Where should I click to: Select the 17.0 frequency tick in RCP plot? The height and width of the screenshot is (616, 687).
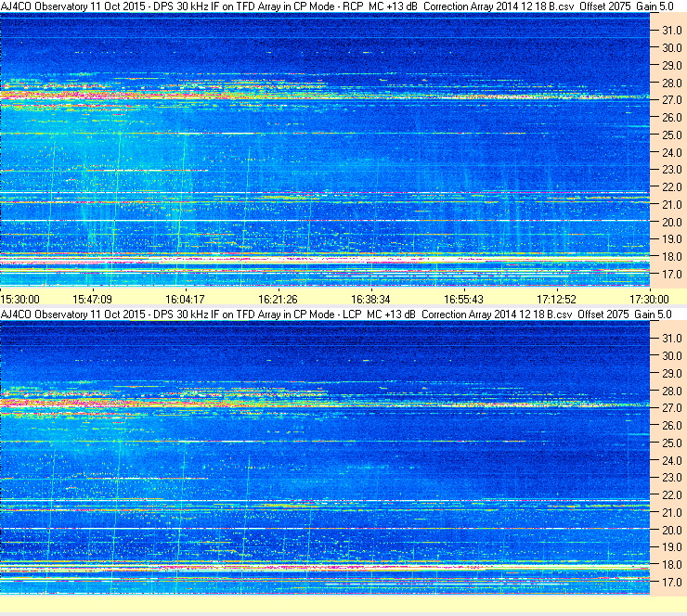[x=671, y=275]
